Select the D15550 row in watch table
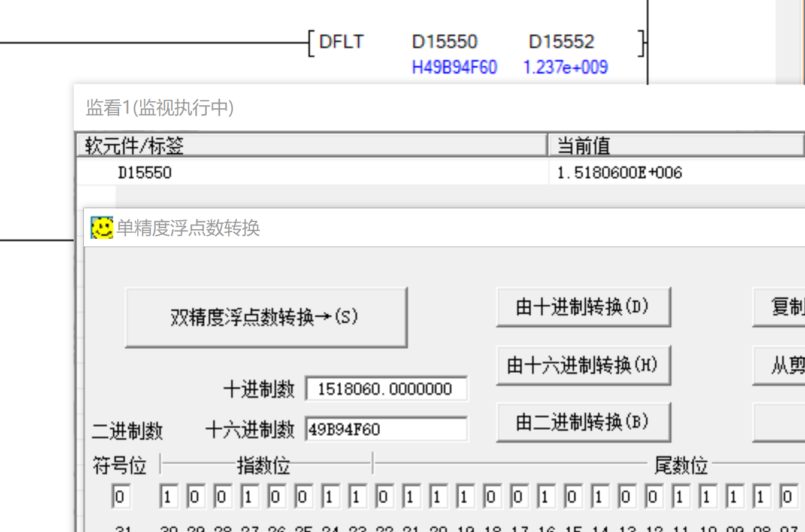 (144, 173)
